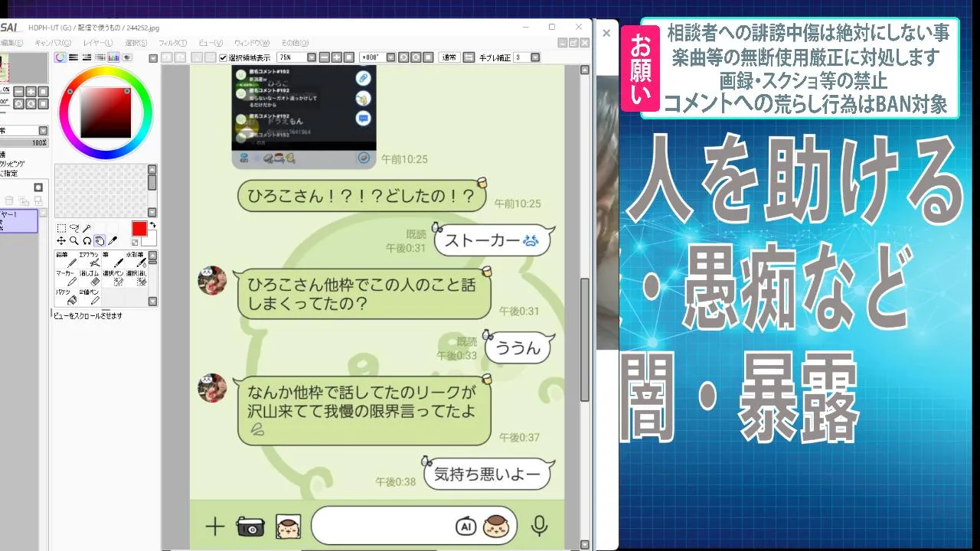980x551 pixels.
Task: Click the camera icon in chat bar
Action: coord(250,527)
